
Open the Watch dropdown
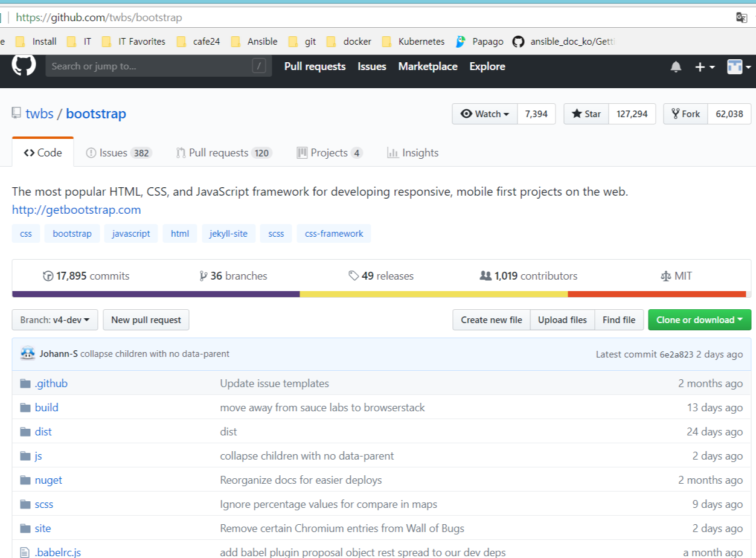485,114
